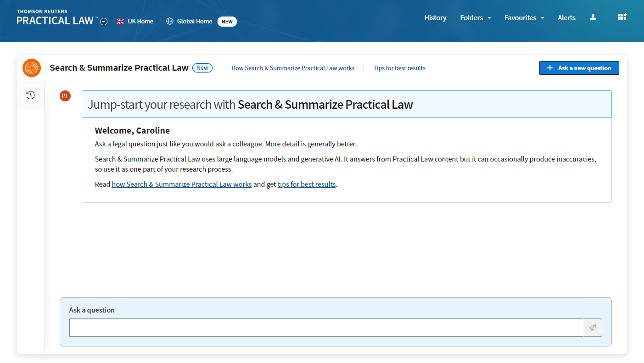Screen dimensions: 644x363
Task: Click into the Ask a question field
Action: (326, 328)
